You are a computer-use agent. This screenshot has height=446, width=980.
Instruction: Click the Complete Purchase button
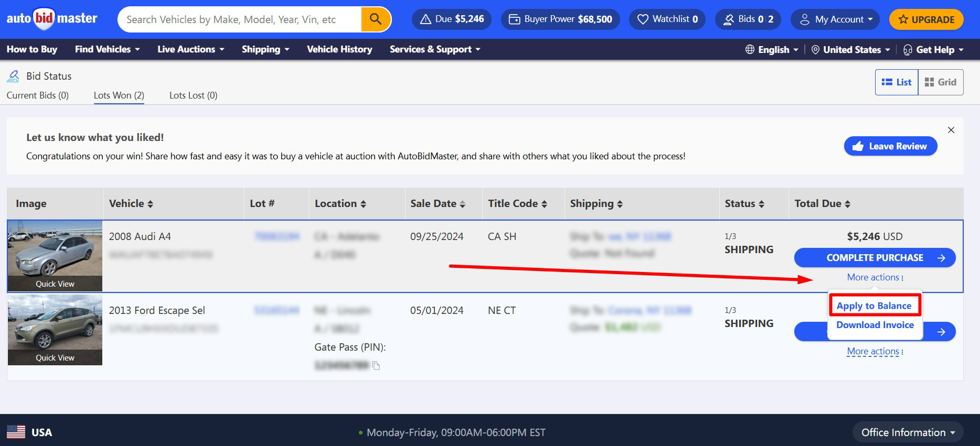[875, 258]
